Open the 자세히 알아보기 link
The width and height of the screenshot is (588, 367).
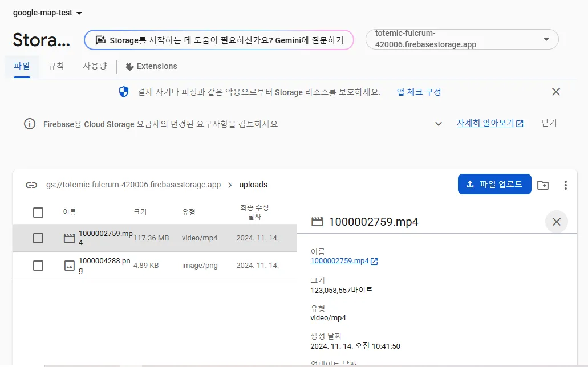(x=490, y=123)
